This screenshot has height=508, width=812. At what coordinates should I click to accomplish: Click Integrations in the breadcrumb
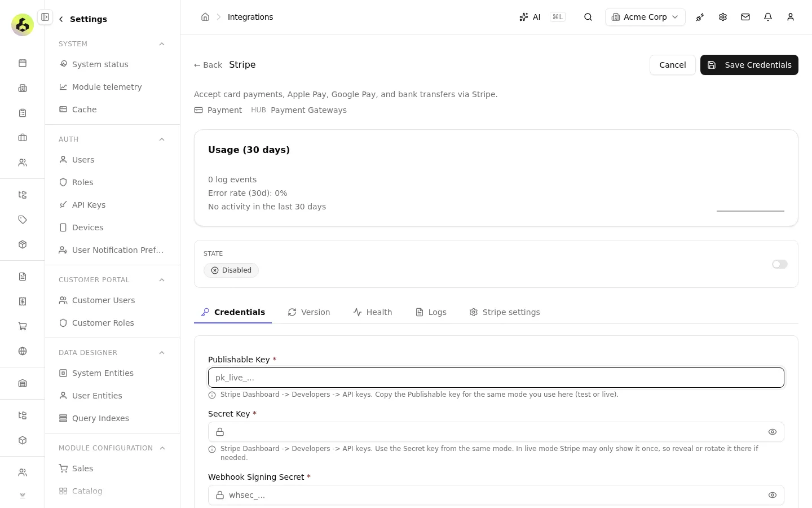click(250, 17)
